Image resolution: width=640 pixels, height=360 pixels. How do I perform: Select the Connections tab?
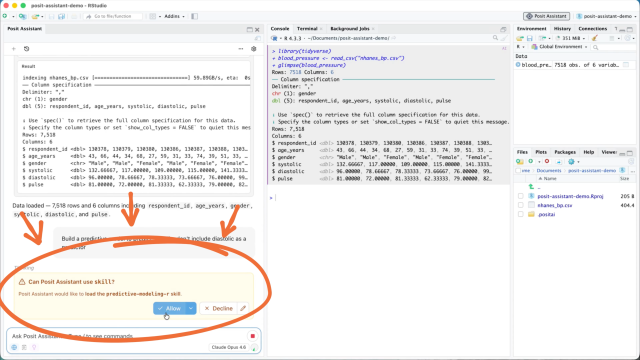tap(593, 29)
